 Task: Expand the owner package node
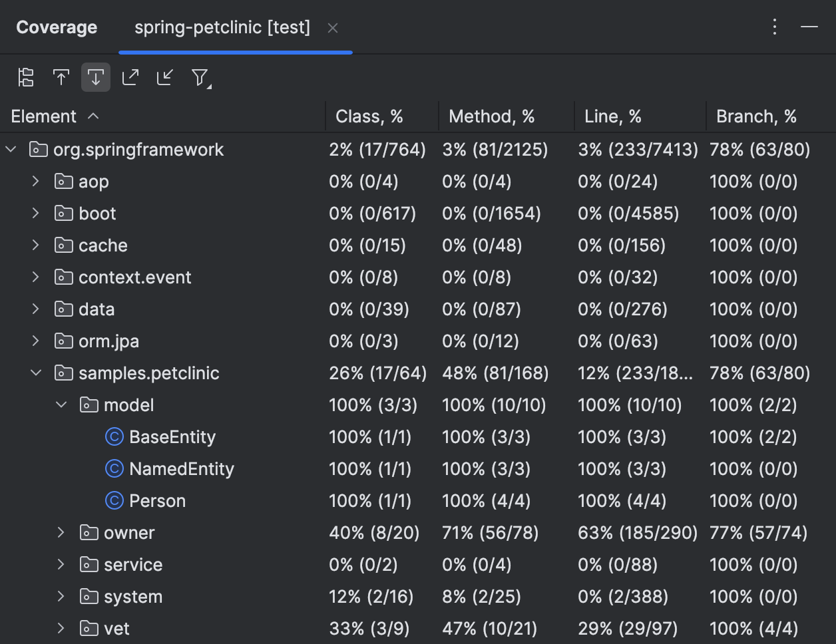tap(61, 533)
